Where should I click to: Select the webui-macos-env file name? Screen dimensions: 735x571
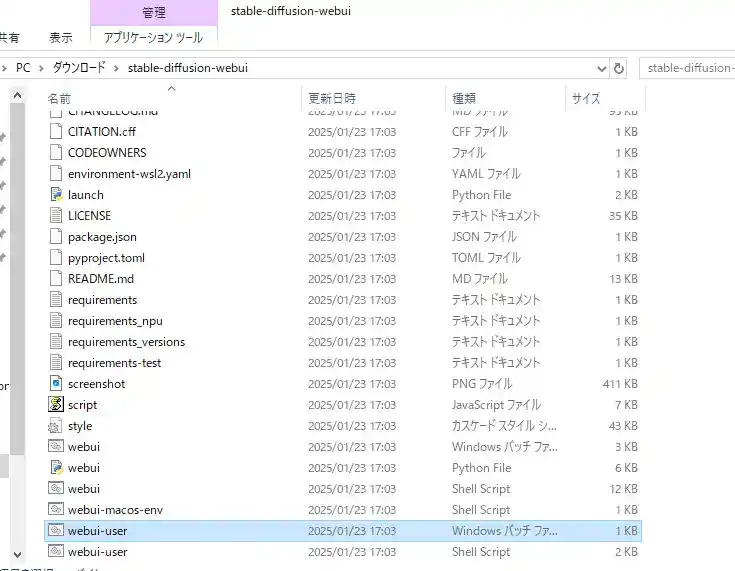pos(115,510)
